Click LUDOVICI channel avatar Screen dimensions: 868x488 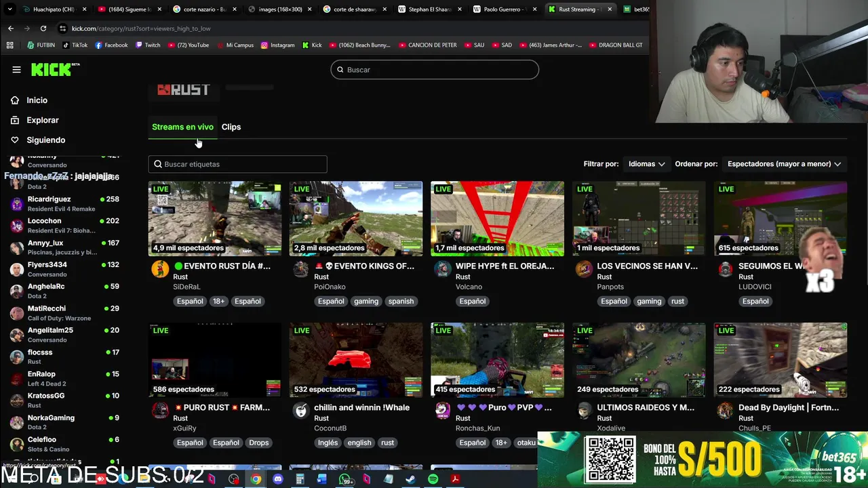pos(725,269)
